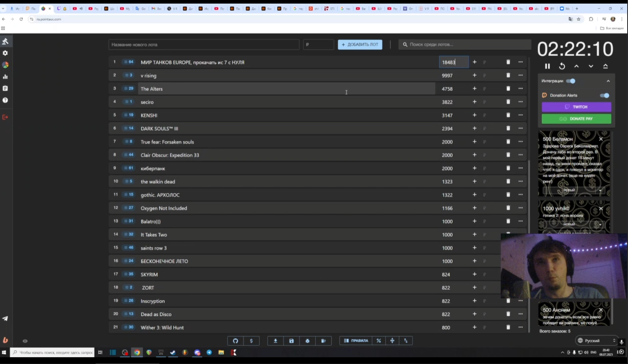This screenshot has height=364, width=628.
Task: Open the bar chart statistics page
Action: [x=5, y=76]
